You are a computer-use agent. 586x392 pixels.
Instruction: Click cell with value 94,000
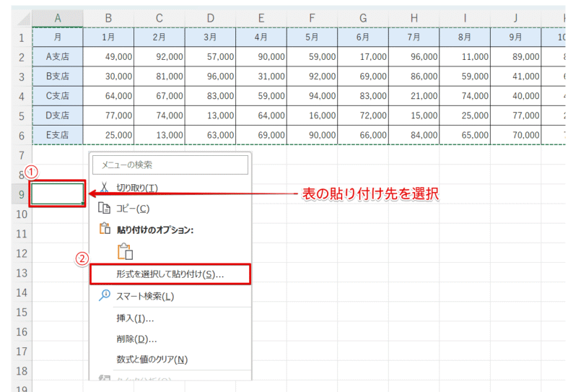[312, 96]
